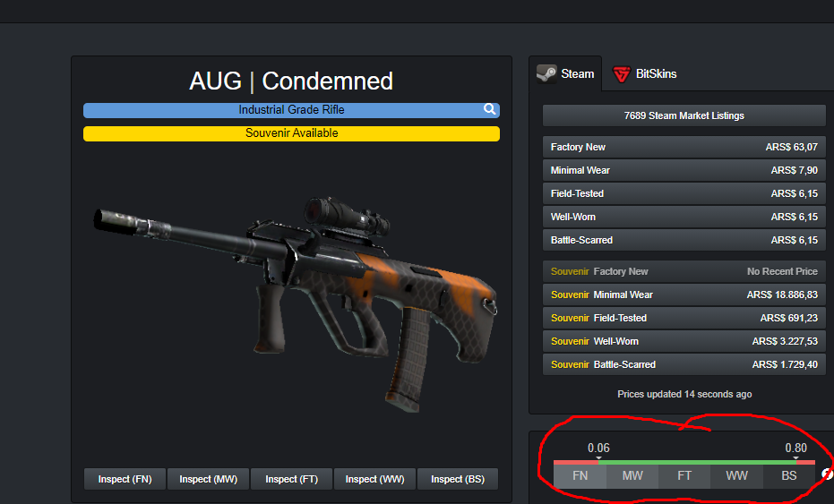834x504 pixels.
Task: Click the Steam logo icon
Action: (546, 74)
